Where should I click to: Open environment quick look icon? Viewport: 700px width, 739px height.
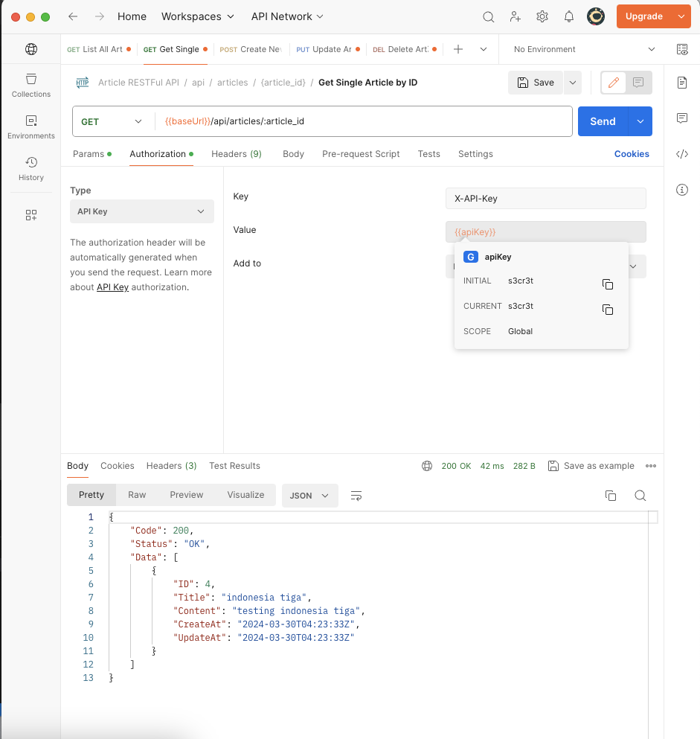pyautogui.click(x=682, y=49)
